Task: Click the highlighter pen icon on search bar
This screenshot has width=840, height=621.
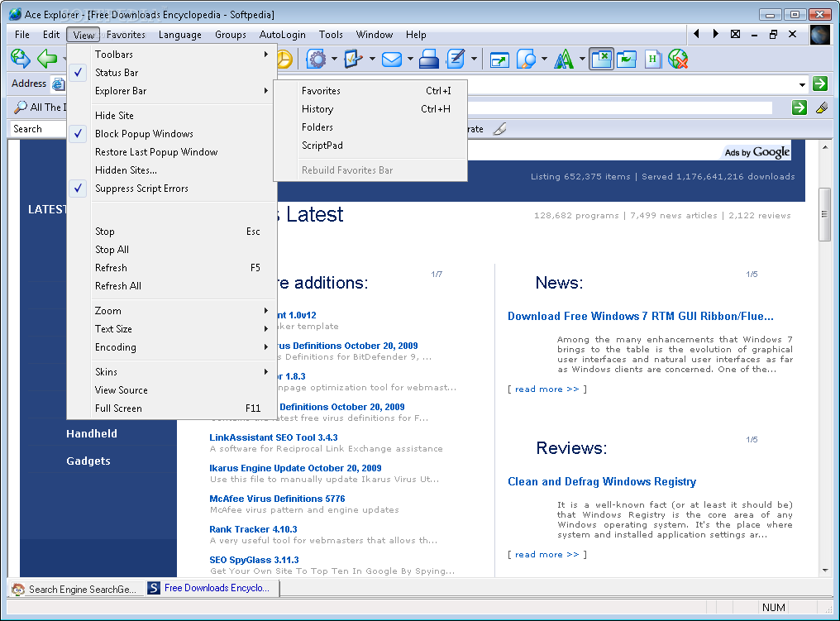Action: [x=821, y=107]
